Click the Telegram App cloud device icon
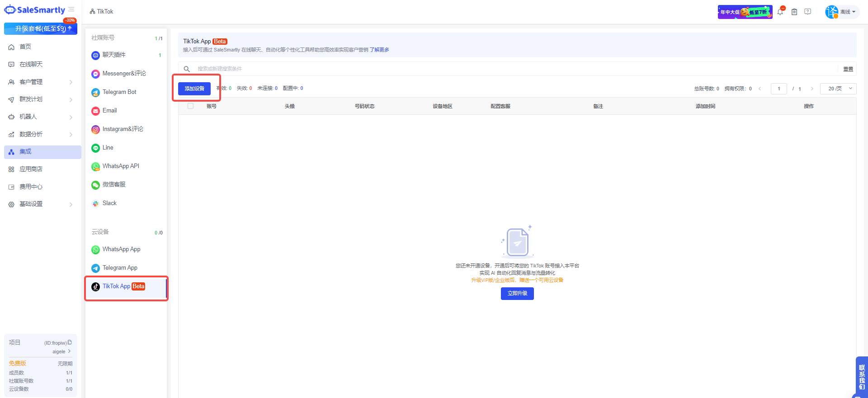This screenshot has width=868, height=398. (x=95, y=268)
